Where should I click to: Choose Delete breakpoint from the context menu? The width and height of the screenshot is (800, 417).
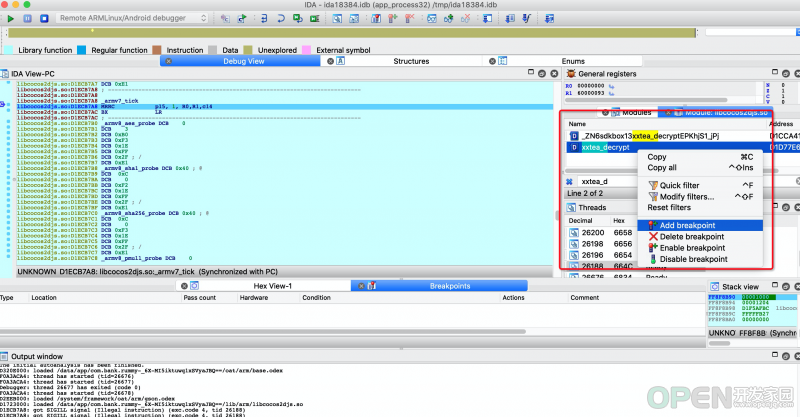[700, 236]
